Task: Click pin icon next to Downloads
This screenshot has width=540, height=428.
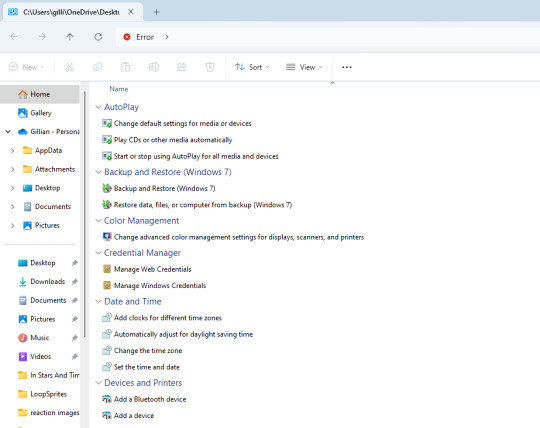Action: tap(74, 282)
